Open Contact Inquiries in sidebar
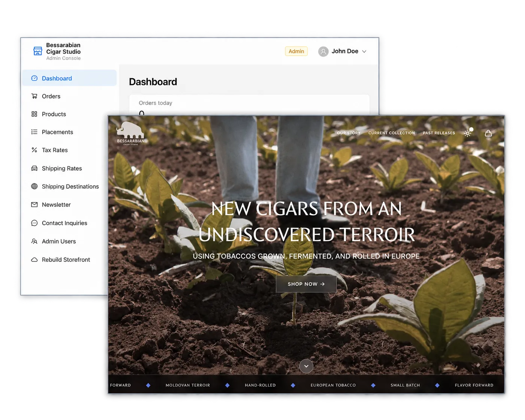The image size is (525, 420). (x=65, y=223)
